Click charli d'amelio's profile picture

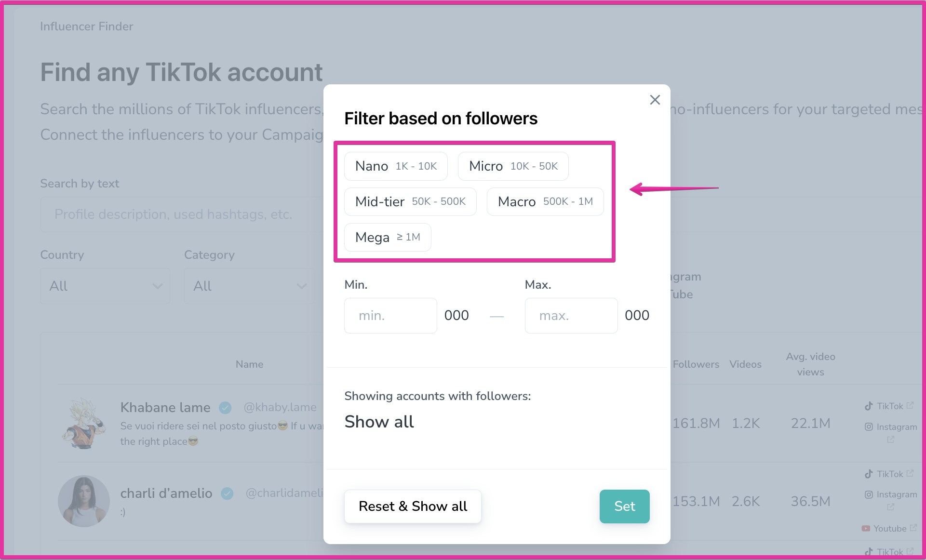pyautogui.click(x=84, y=501)
